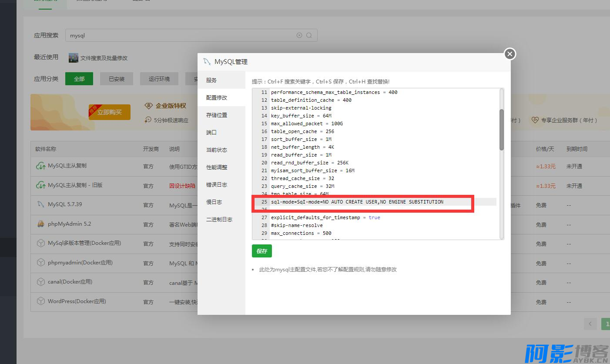The image size is (610, 364).
Task: Click the skip-external-locking config line
Action: (x=301, y=108)
